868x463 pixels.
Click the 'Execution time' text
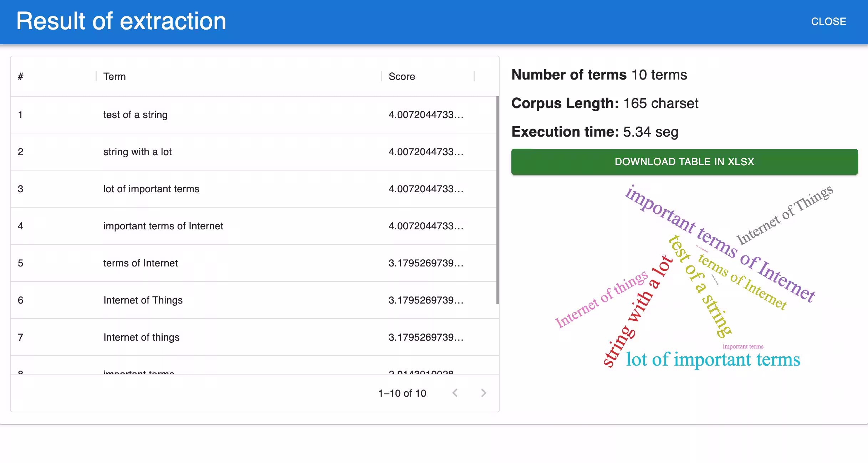(x=565, y=132)
